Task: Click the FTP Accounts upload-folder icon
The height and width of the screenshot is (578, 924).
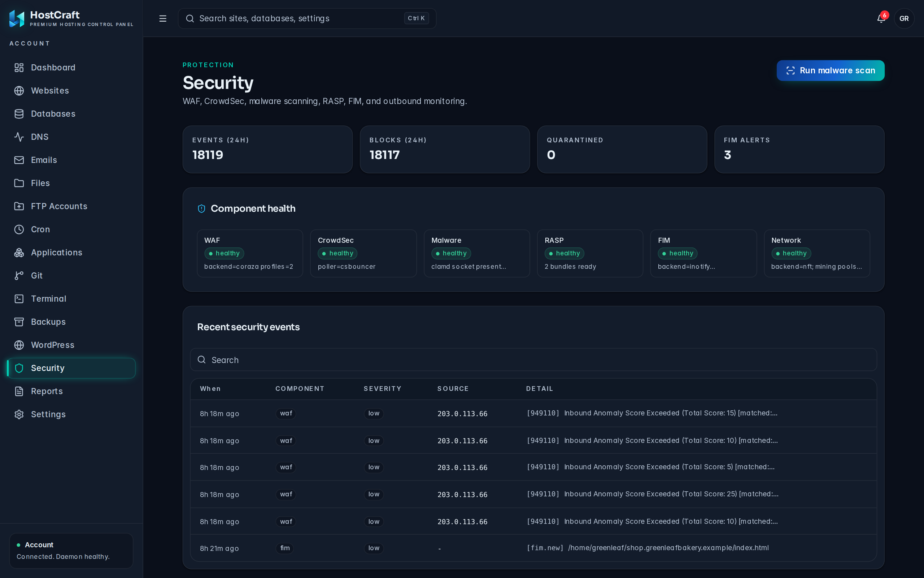Action: (x=19, y=206)
